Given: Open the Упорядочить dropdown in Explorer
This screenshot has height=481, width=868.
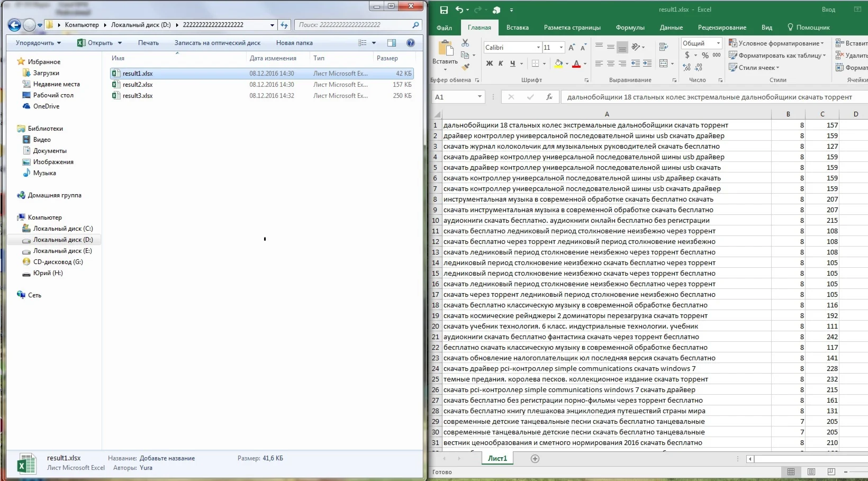Looking at the screenshot, I should pos(38,43).
